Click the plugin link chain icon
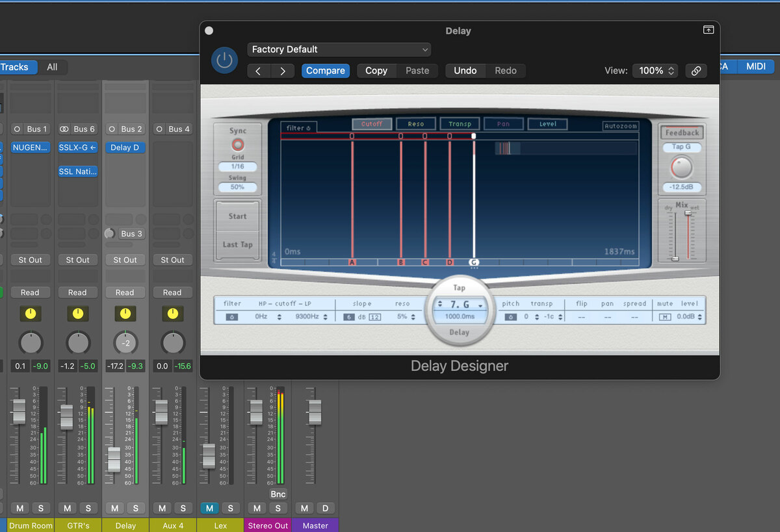The image size is (780, 532). (695, 71)
